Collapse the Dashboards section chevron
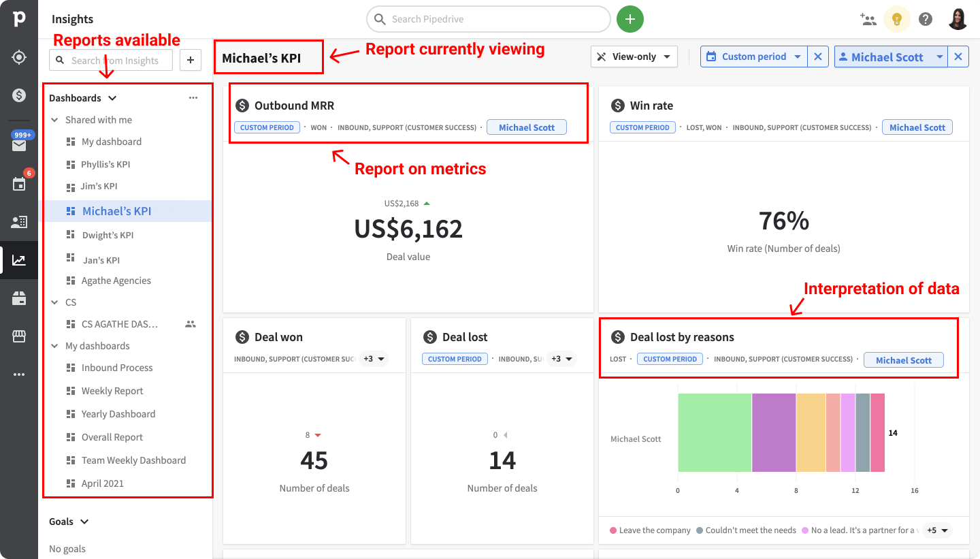The height and width of the screenshot is (559, 980). click(x=112, y=98)
